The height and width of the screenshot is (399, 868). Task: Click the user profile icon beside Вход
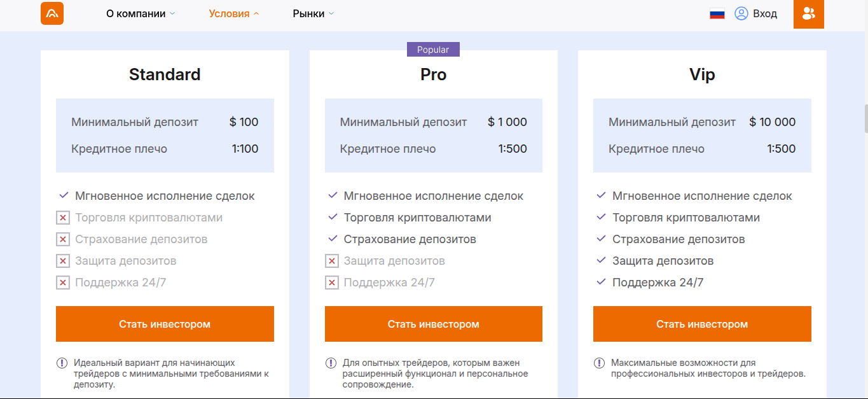point(741,13)
